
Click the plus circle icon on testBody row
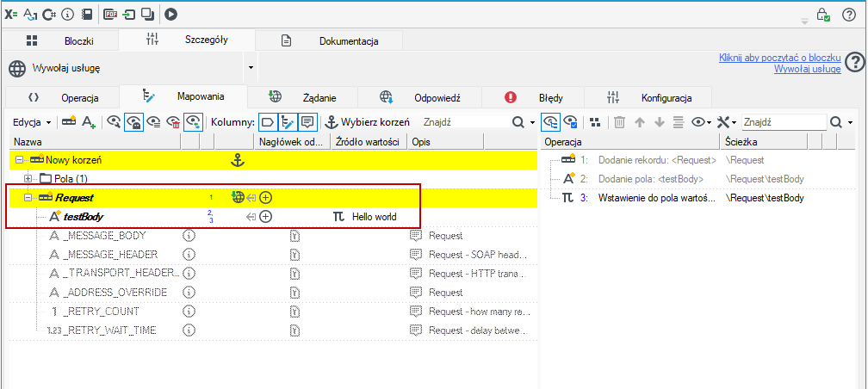(x=266, y=217)
